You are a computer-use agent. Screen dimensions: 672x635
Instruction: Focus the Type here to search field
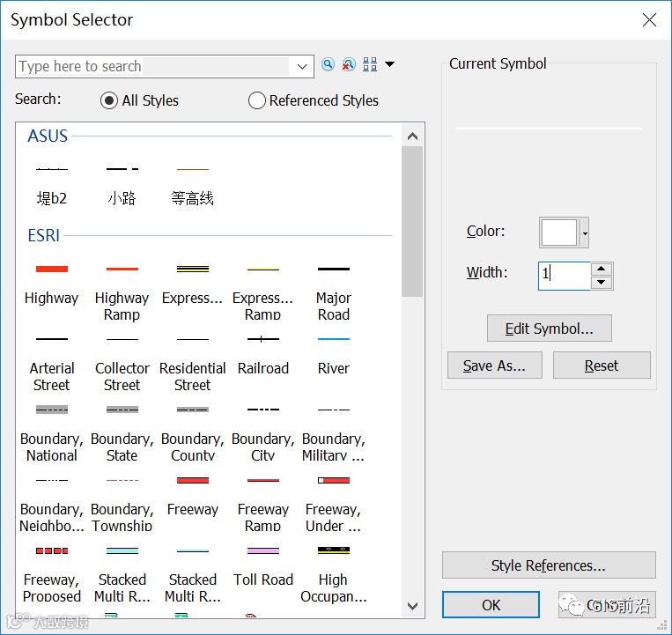[153, 66]
